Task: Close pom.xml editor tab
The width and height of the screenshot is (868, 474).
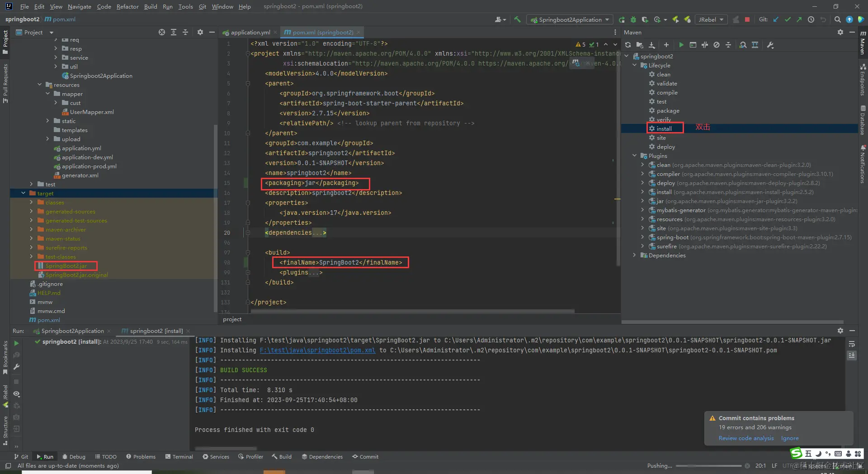Action: pos(358,32)
